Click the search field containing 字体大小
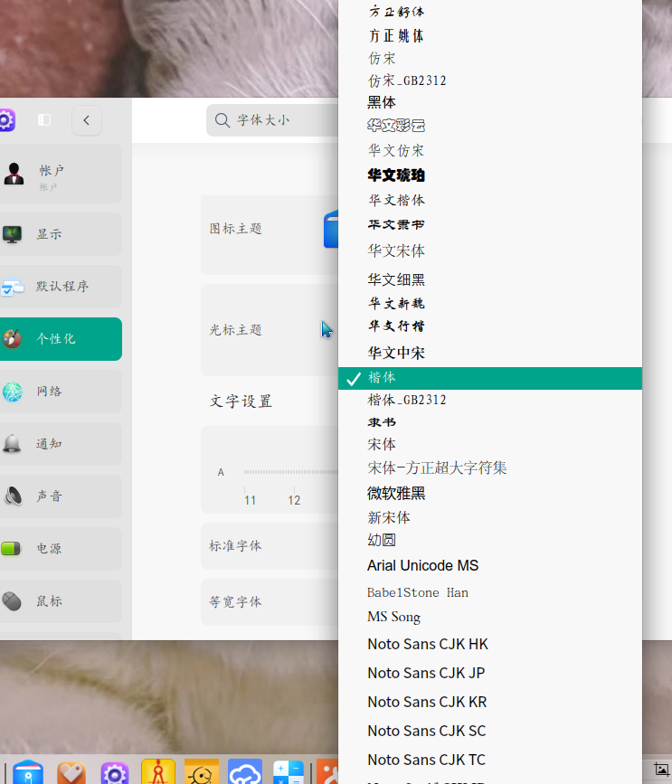The image size is (672, 784). (272, 120)
